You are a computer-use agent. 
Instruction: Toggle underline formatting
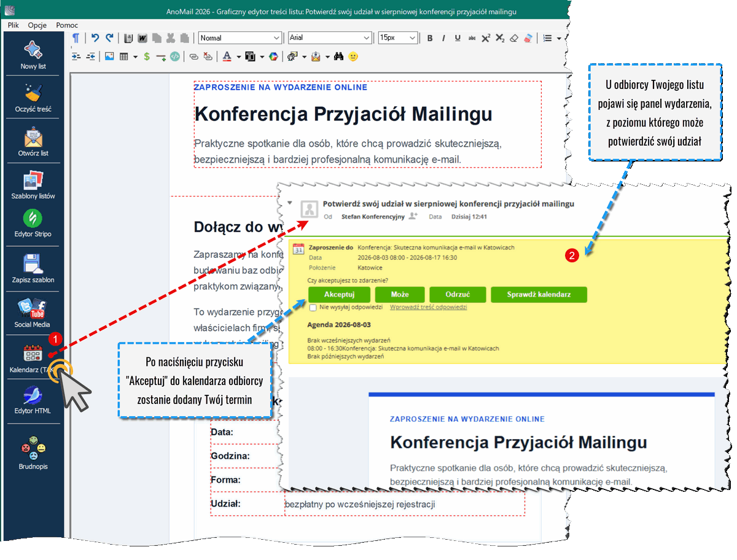458,38
